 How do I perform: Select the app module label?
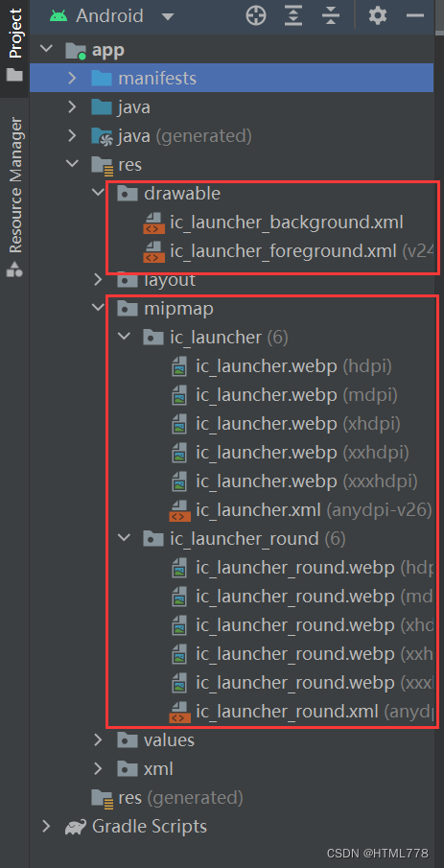click(x=108, y=51)
